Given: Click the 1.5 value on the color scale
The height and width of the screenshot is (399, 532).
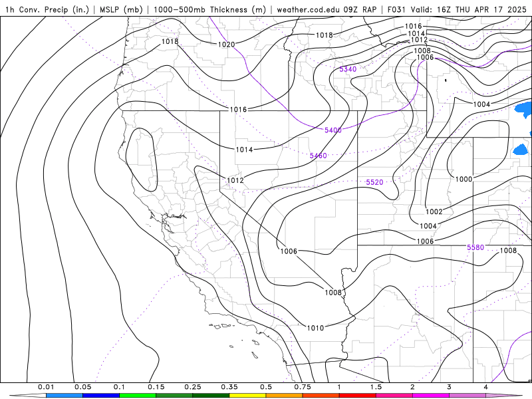Looking at the screenshot, I should (376, 387).
